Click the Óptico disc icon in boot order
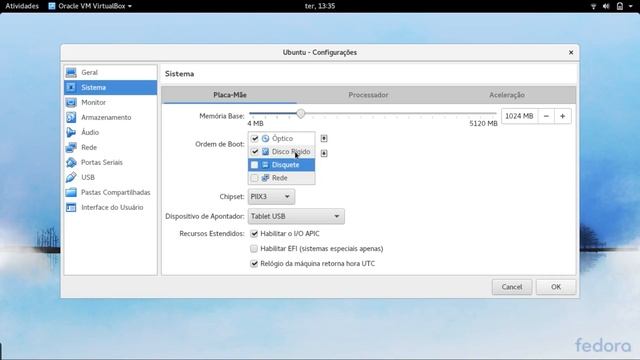This screenshot has height=360, width=640. pyautogui.click(x=265, y=138)
